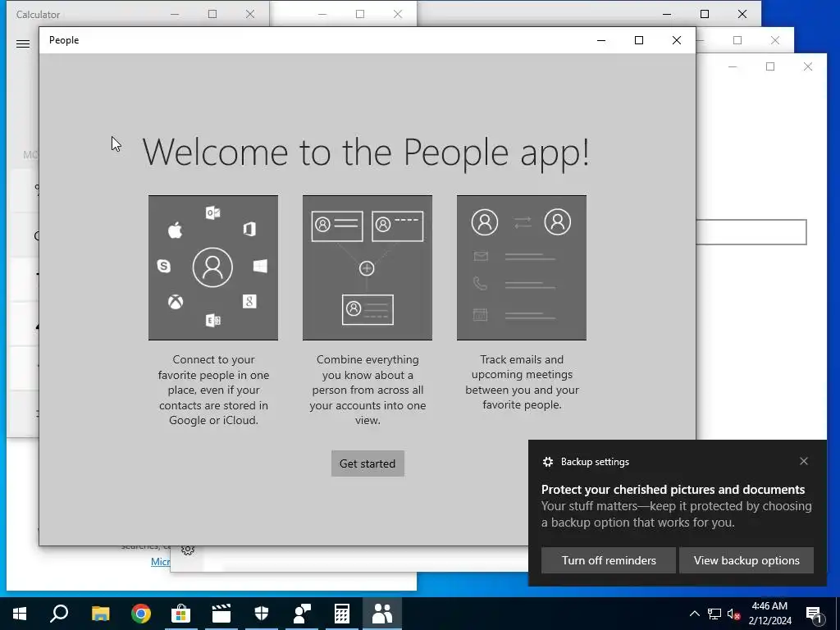Image resolution: width=840 pixels, height=630 pixels.
Task: Open Feedback Hub taskbar icon
Action: (302, 614)
